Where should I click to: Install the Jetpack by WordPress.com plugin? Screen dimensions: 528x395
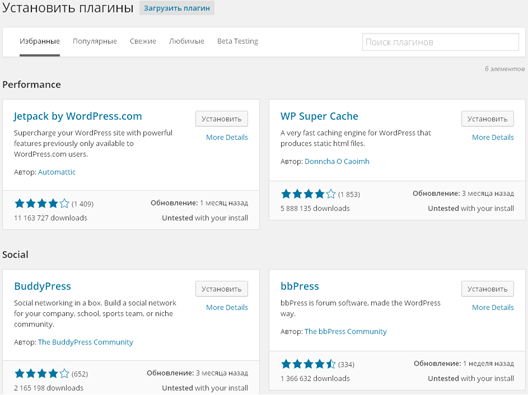point(222,119)
